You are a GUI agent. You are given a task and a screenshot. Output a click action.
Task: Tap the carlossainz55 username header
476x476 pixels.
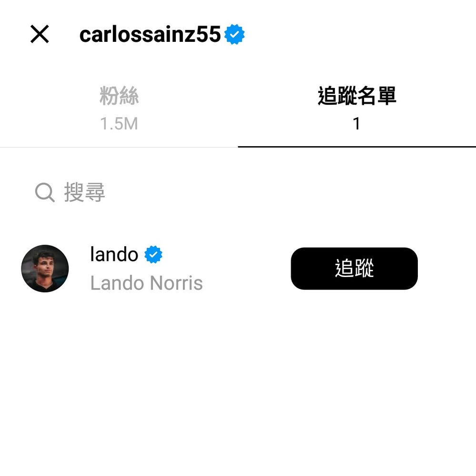tap(150, 34)
